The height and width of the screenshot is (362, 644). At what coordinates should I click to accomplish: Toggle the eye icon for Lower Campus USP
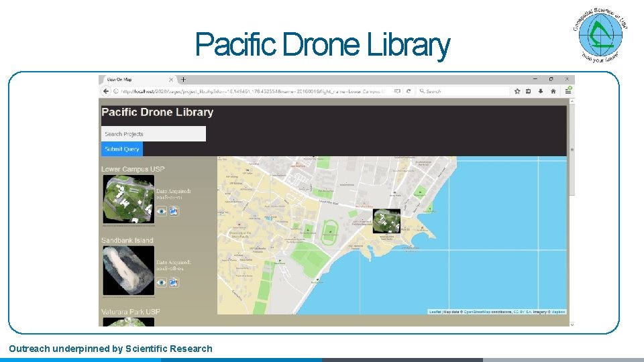pyautogui.click(x=162, y=211)
